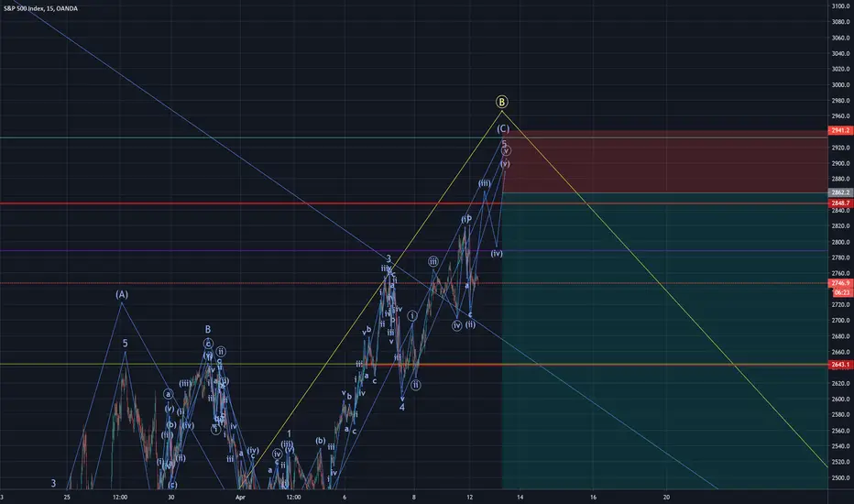Click the 25 date on the time axis
This screenshot has height=504, width=854.
coord(67,498)
